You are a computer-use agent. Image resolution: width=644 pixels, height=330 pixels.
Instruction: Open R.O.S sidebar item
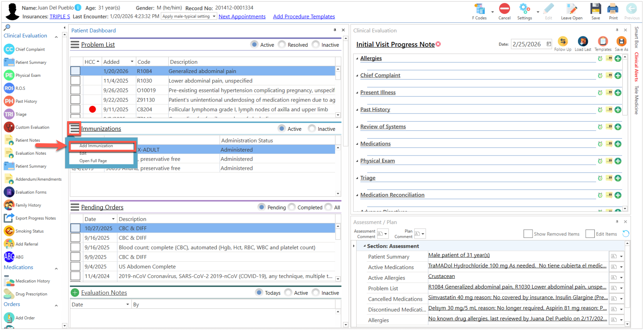point(15,88)
